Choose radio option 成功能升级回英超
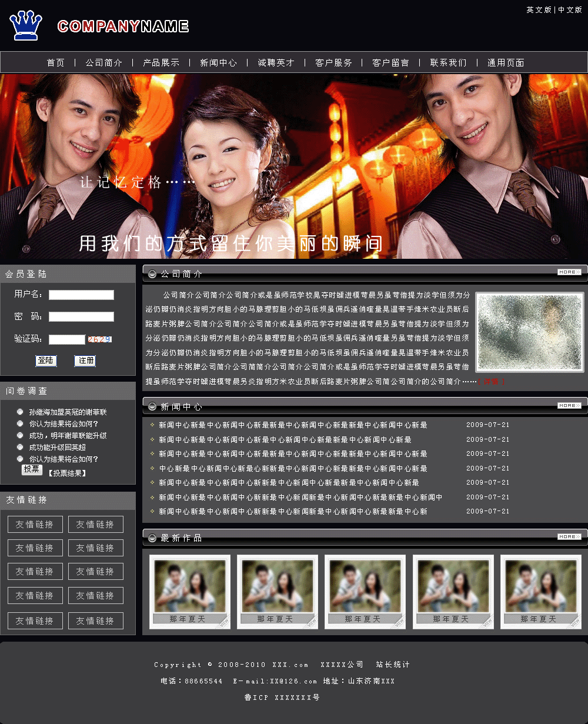 pos(20,447)
